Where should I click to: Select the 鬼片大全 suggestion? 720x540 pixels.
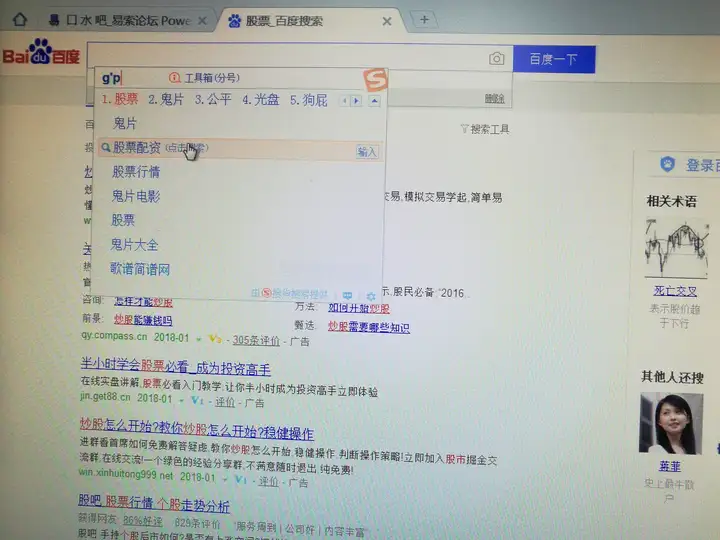[134, 244]
